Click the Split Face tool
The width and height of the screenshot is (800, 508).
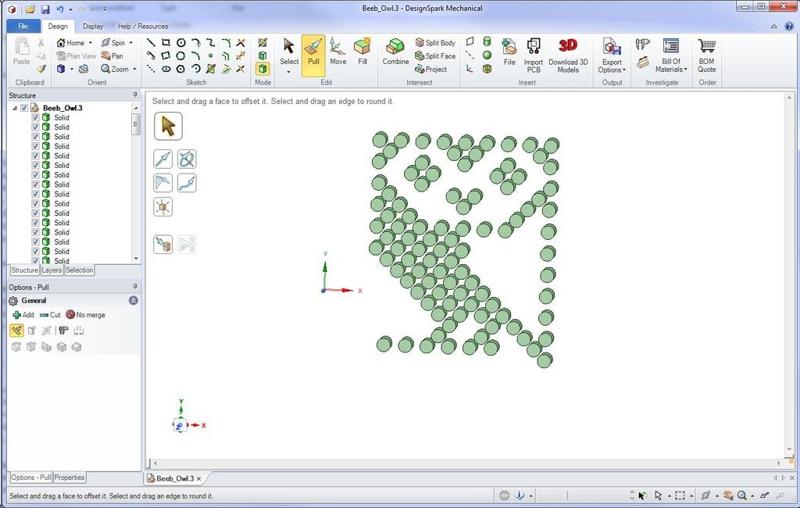(x=435, y=56)
